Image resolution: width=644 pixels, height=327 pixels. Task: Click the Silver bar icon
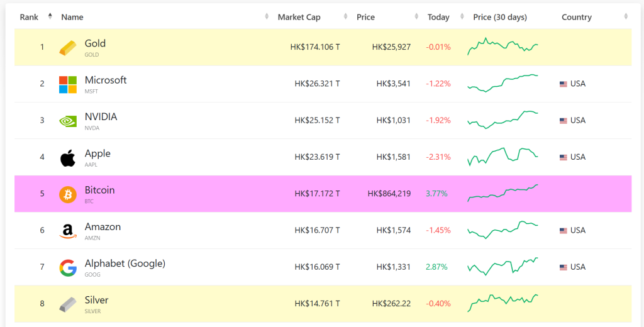click(x=68, y=304)
